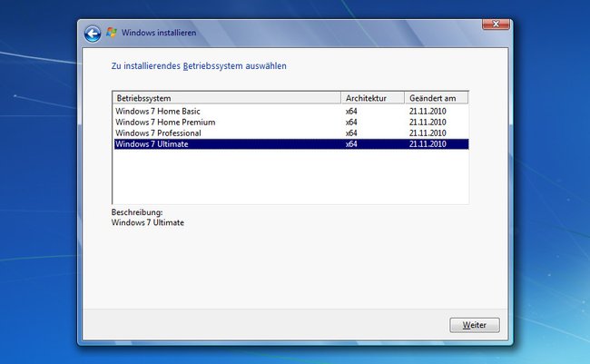Click x64 in the Professional row
The height and width of the screenshot is (364, 590).
tap(351, 133)
